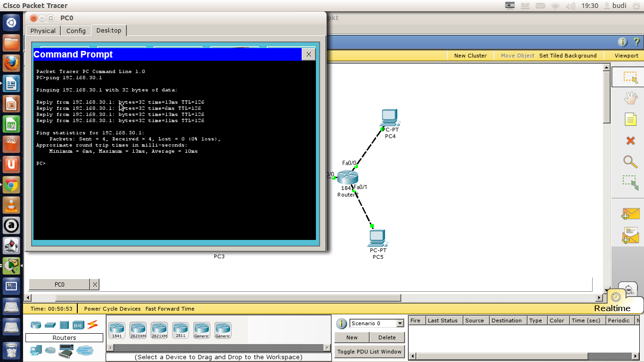Image resolution: width=644 pixels, height=362 pixels.
Task: Click device list scroll right arrow
Action: (x=328, y=348)
